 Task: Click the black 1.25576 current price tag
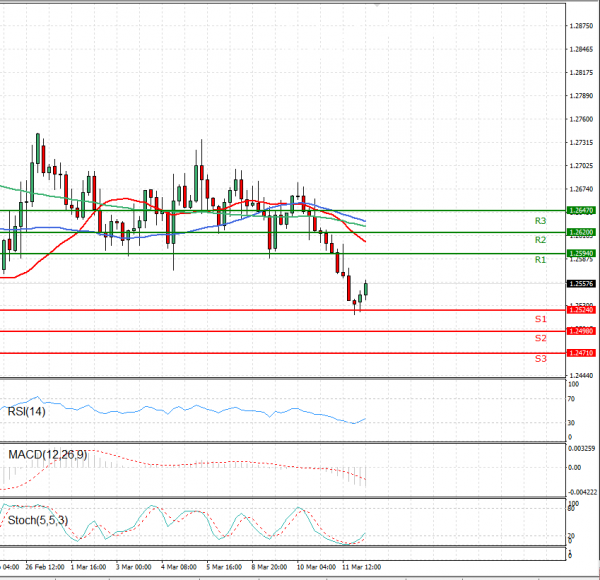click(581, 283)
